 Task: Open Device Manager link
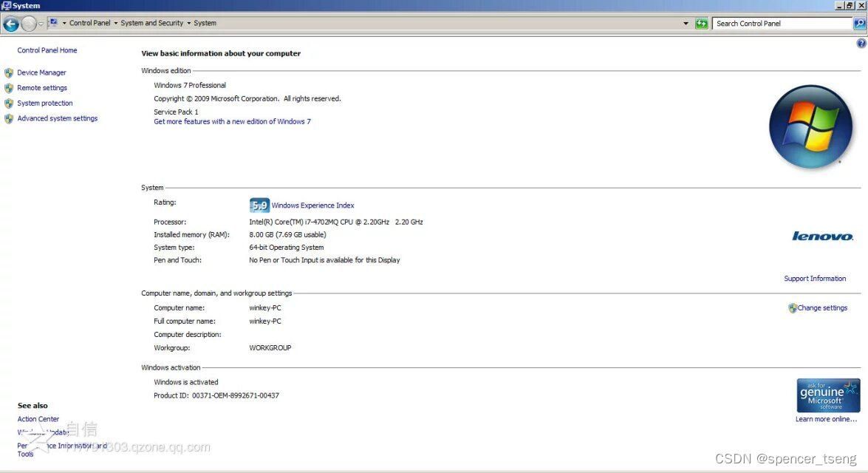pos(41,72)
